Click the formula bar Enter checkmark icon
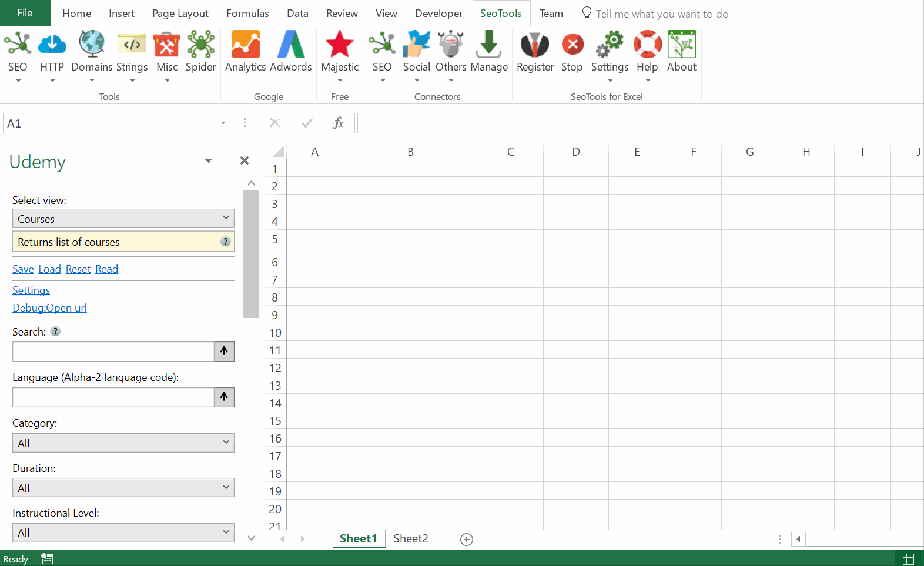 (x=307, y=123)
